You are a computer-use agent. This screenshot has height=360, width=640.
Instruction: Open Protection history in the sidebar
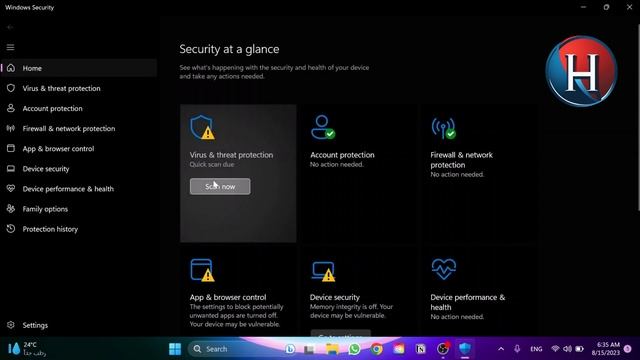79,229
